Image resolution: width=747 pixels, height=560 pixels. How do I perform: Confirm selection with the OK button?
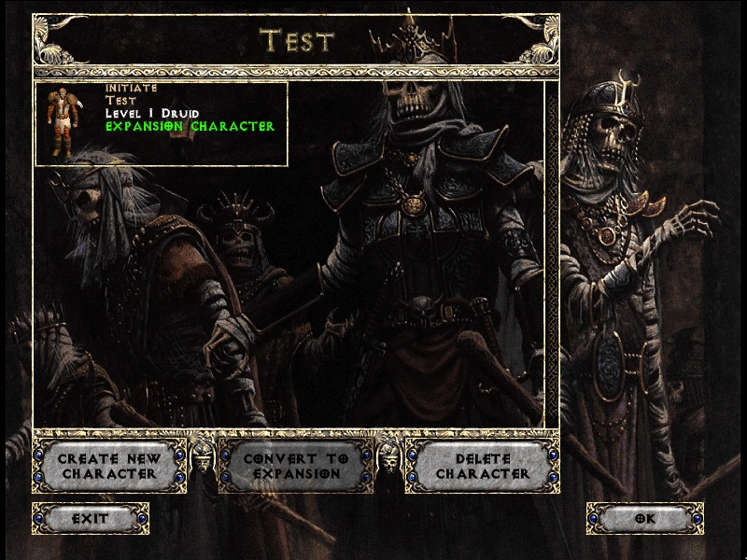click(x=644, y=518)
